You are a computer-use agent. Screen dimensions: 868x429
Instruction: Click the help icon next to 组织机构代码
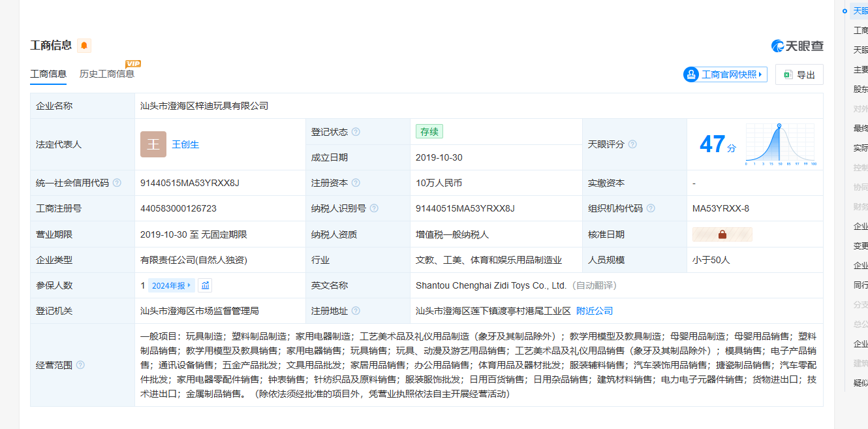click(x=651, y=208)
